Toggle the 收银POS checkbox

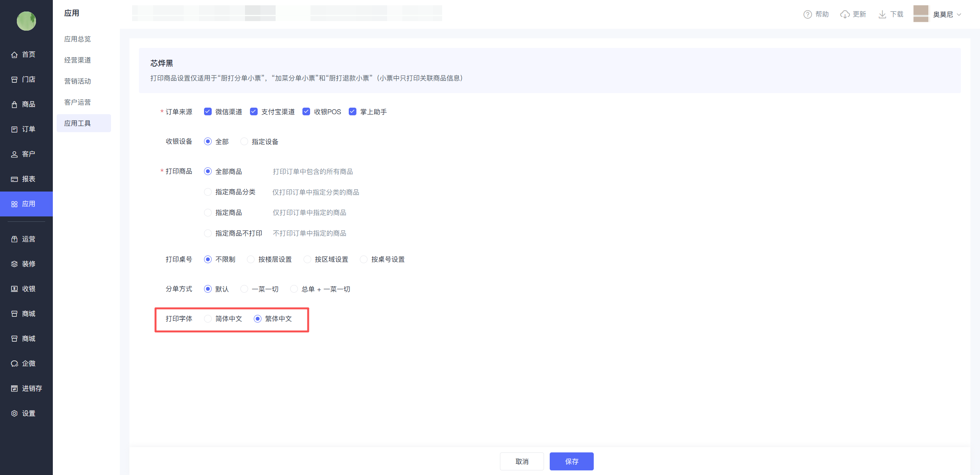306,111
